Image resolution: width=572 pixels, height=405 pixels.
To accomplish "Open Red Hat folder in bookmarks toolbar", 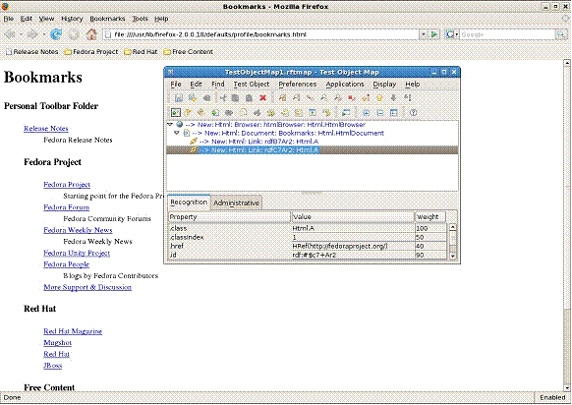I will pos(140,52).
